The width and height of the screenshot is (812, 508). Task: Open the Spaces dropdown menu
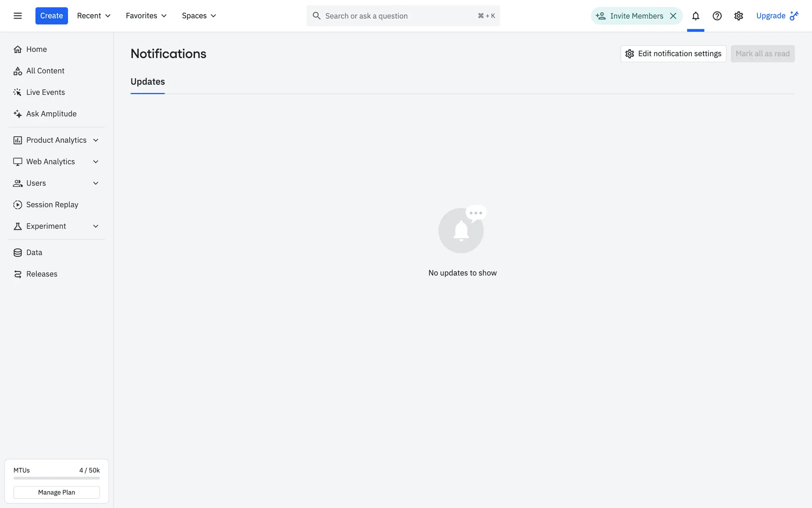(199, 16)
